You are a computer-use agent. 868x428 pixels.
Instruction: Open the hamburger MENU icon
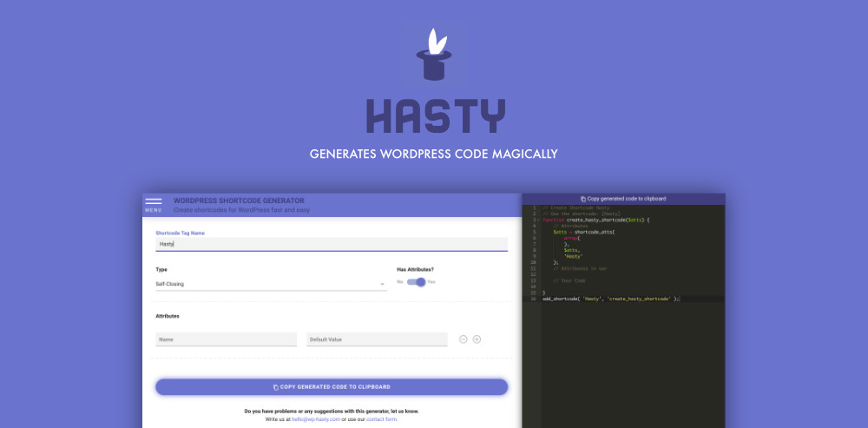coord(154,205)
